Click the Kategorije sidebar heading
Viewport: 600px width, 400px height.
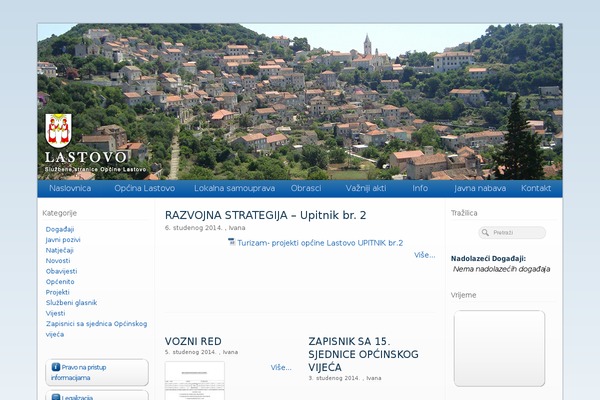pos(60,213)
